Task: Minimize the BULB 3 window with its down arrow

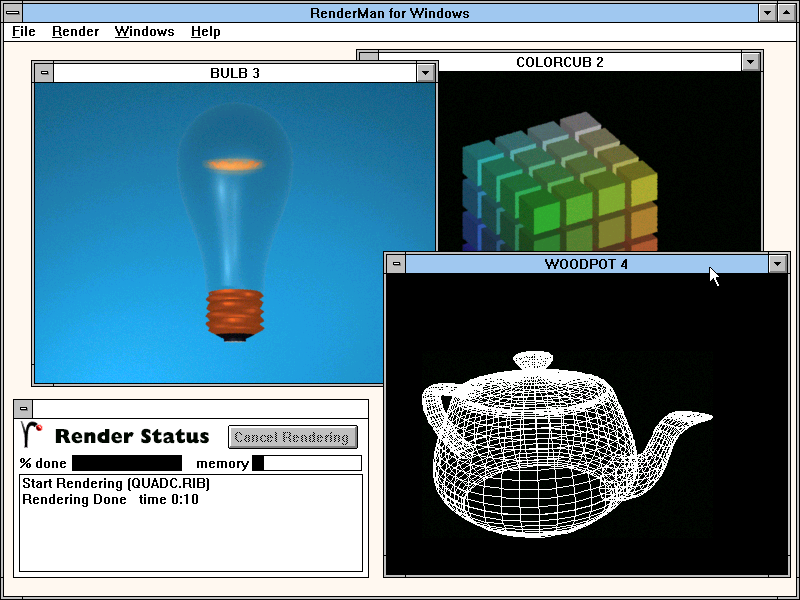Action: (426, 73)
